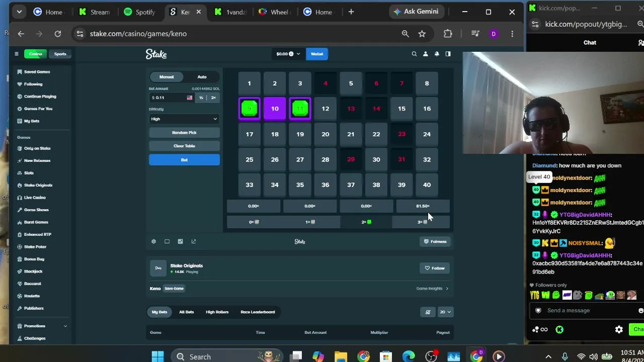Switch to Casino mode
Viewport: 644px width, 362px height.
[35, 54]
